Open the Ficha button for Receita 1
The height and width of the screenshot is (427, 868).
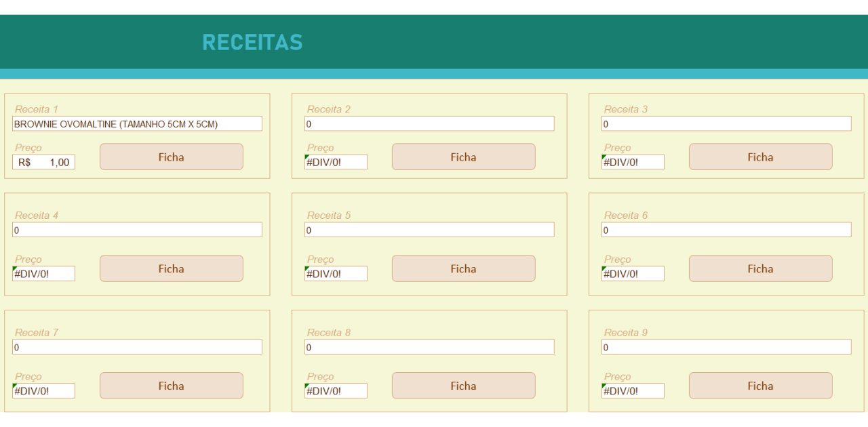click(x=171, y=157)
